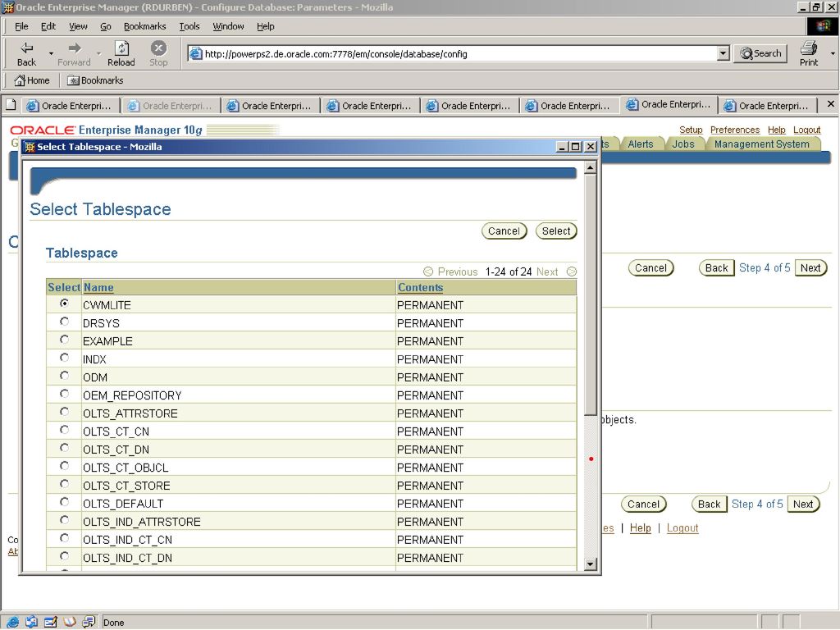Click the lower Cancel wizard button
This screenshot has height=630, width=840.
coord(643,504)
